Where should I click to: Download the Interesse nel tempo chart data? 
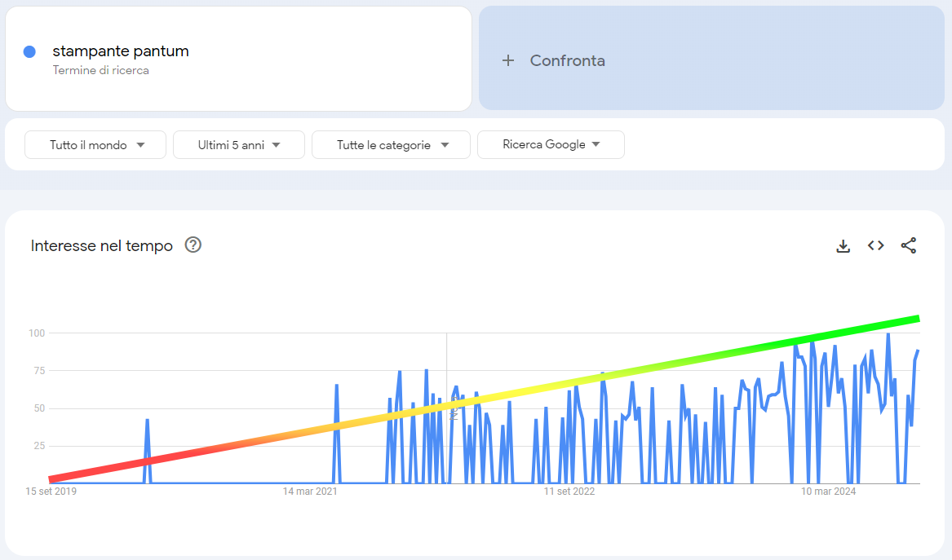(x=844, y=246)
